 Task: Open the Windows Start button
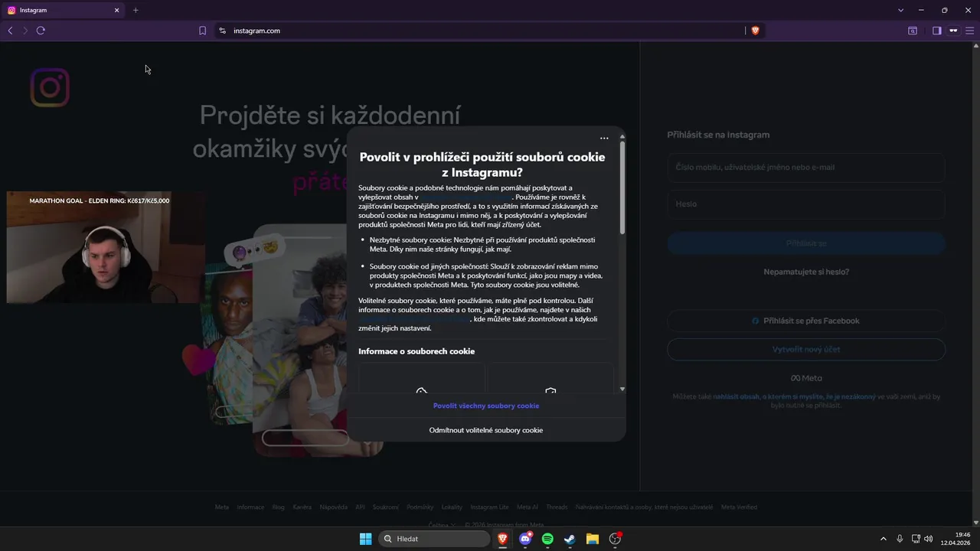click(x=365, y=539)
